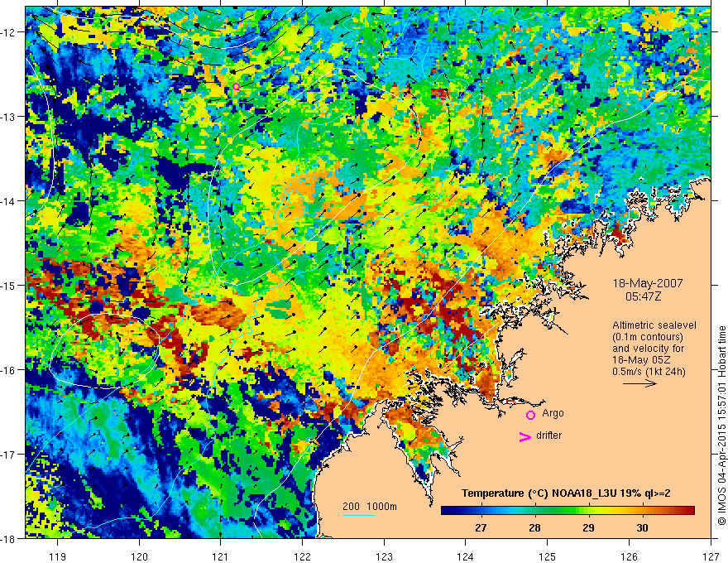Click the time label 05:47Z

click(x=643, y=296)
